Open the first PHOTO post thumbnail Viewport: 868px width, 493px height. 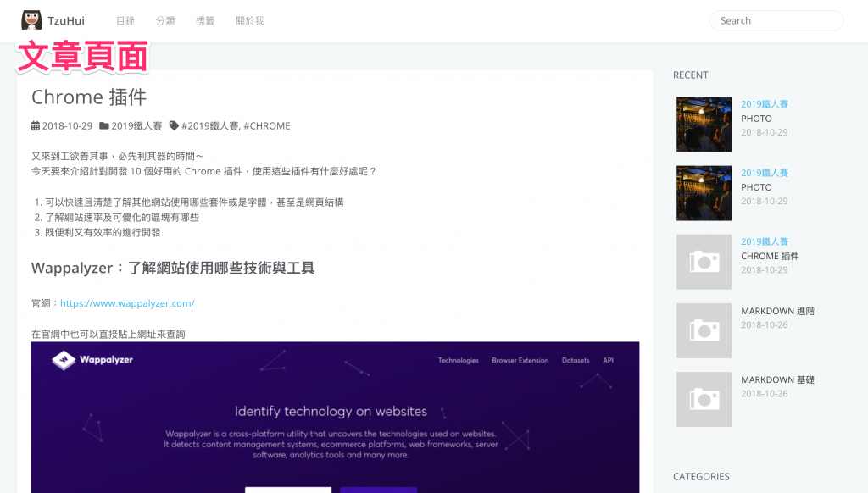[x=704, y=125]
